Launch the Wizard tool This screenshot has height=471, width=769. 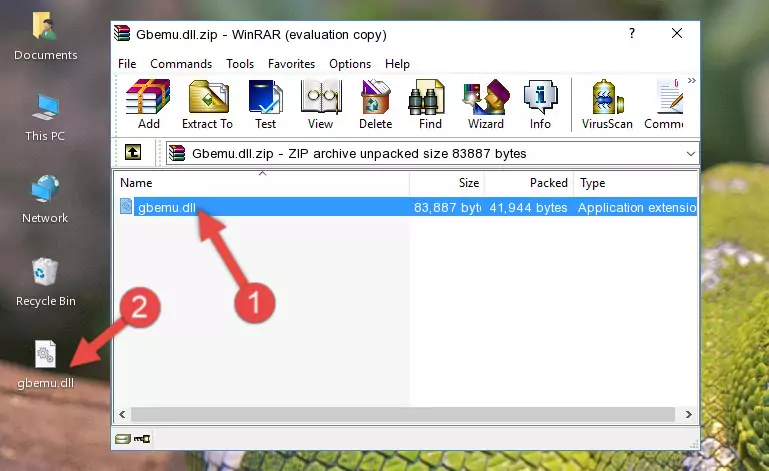click(486, 104)
